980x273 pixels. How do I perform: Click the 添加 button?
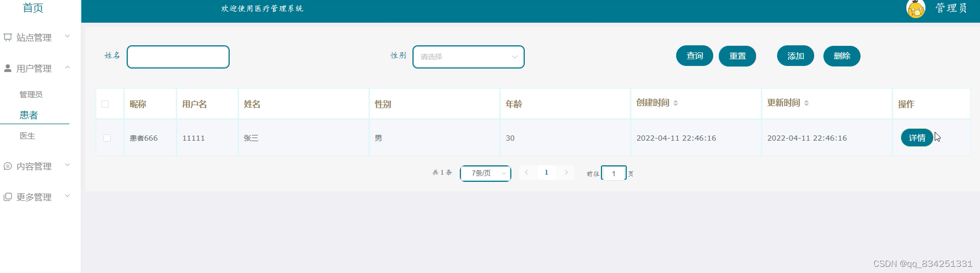tap(796, 56)
